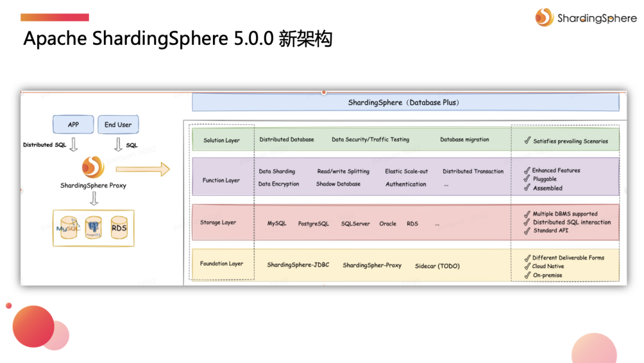Image resolution: width=644 pixels, height=363 pixels.
Task: Expand the ellipsis in the Storage Layer row
Action: (x=437, y=223)
